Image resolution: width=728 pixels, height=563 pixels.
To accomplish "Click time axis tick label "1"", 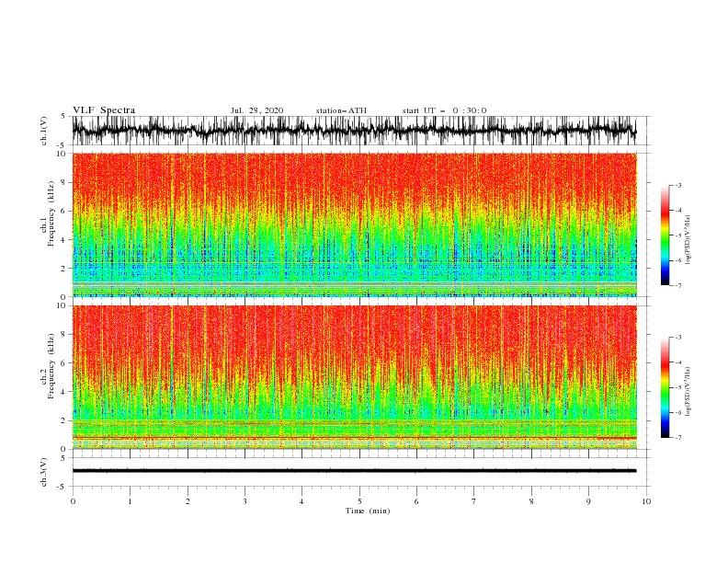I will point(130,501).
